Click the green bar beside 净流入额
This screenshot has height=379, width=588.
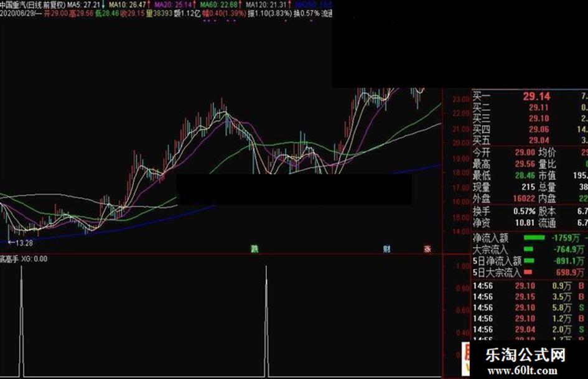534,238
